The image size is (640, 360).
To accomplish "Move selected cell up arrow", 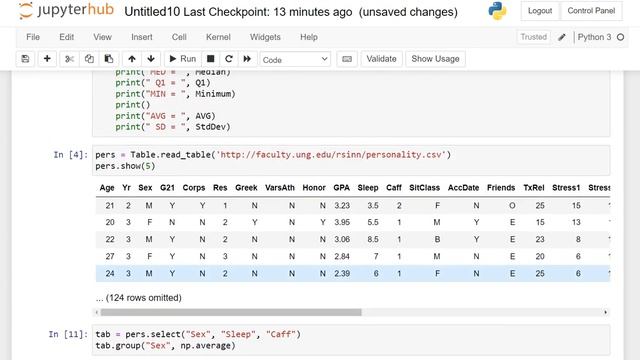I will point(132,59).
